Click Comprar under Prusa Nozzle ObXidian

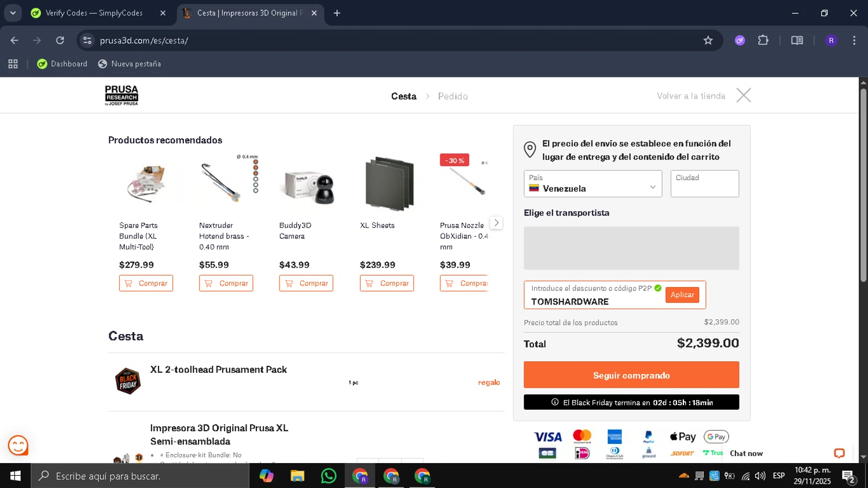[x=464, y=283]
